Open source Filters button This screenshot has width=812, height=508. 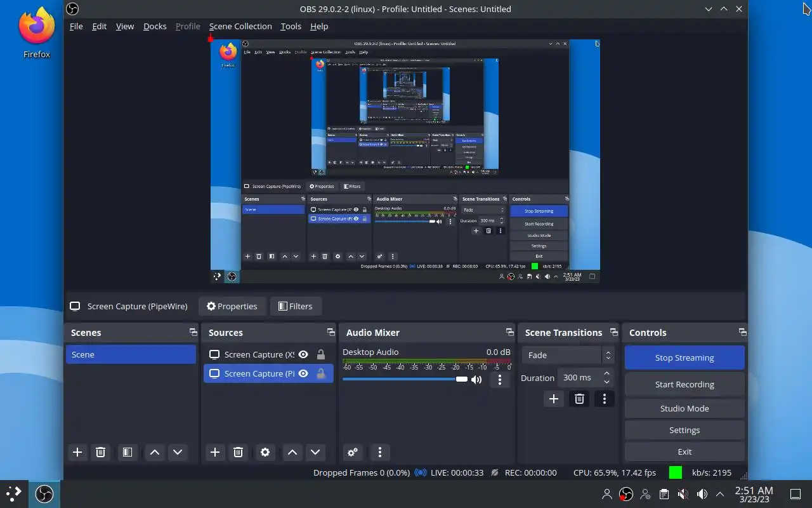296,306
